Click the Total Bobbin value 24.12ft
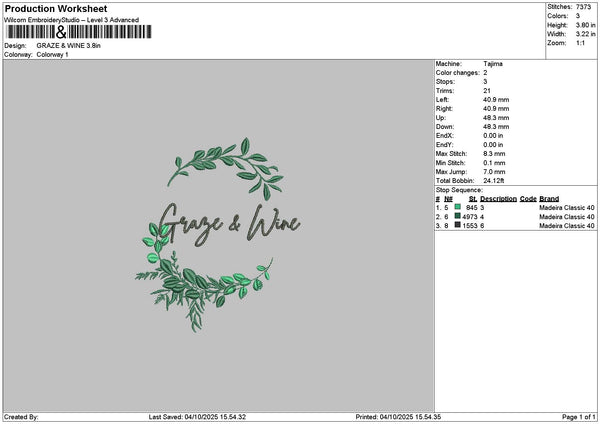Image resolution: width=600 pixels, height=424 pixels. [494, 181]
